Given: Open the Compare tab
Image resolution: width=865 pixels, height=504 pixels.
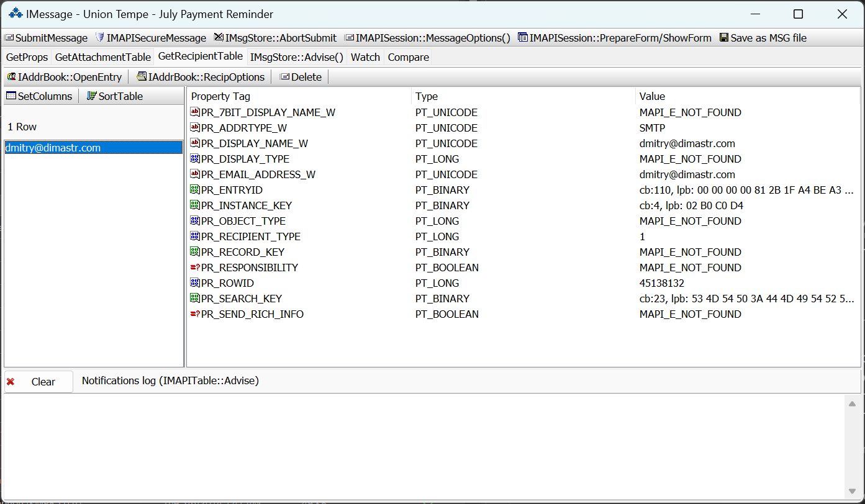Looking at the screenshot, I should click(409, 57).
